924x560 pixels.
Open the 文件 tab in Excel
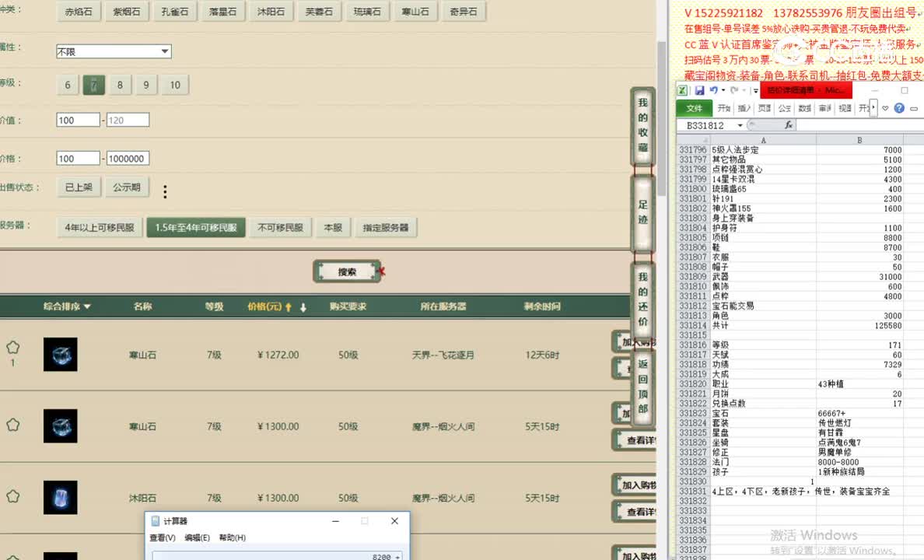[x=695, y=108]
